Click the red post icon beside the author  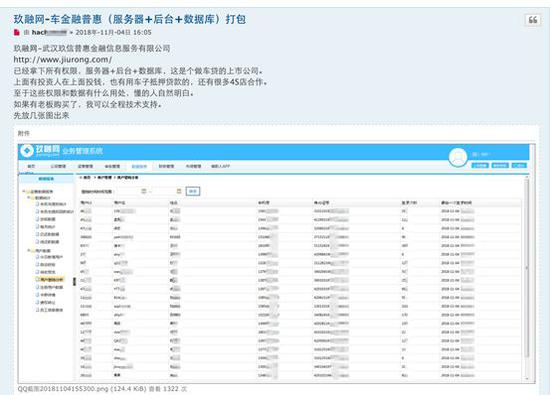click(16, 32)
